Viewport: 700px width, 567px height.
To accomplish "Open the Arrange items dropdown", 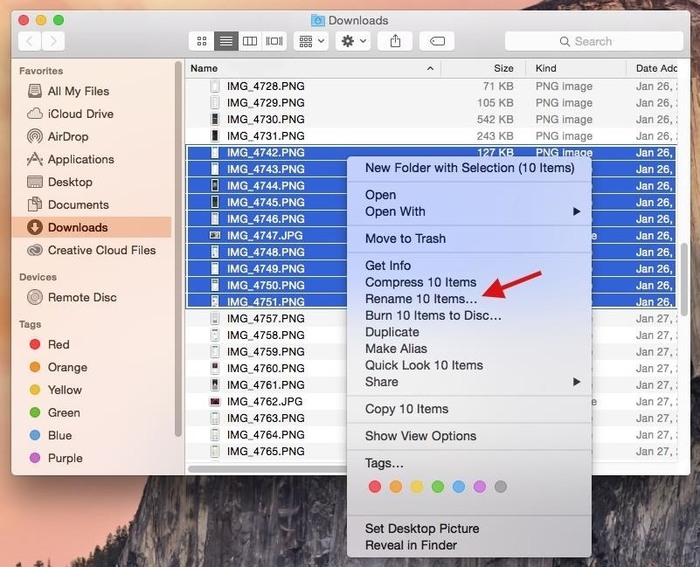I will pyautogui.click(x=311, y=41).
